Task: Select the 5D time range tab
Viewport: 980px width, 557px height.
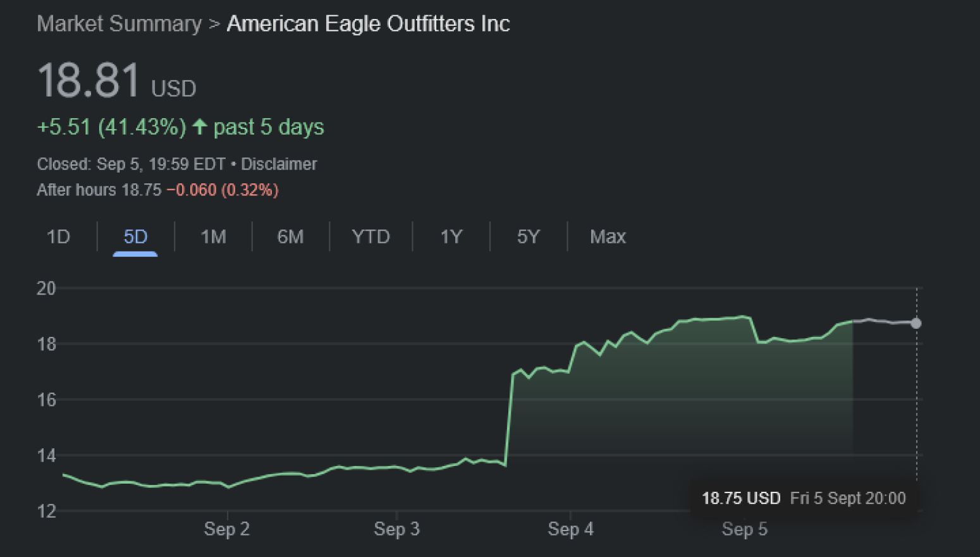Action: click(135, 237)
